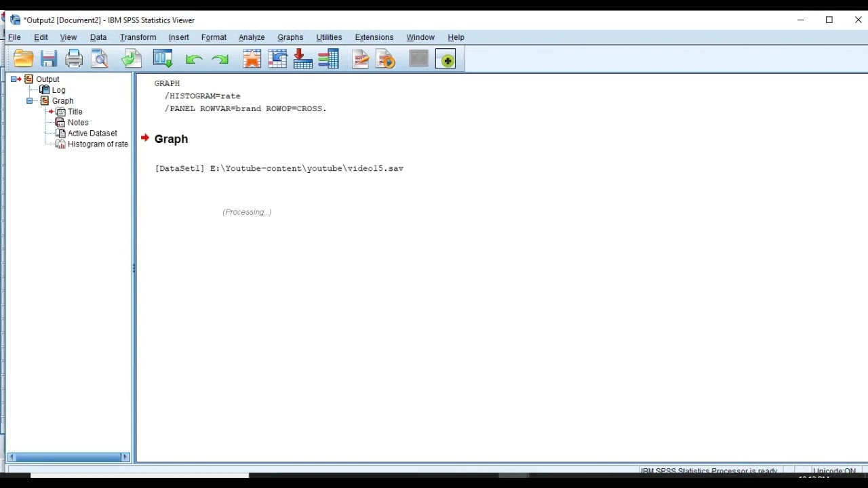The image size is (868, 488).
Task: Save the output document
Action: tap(49, 59)
